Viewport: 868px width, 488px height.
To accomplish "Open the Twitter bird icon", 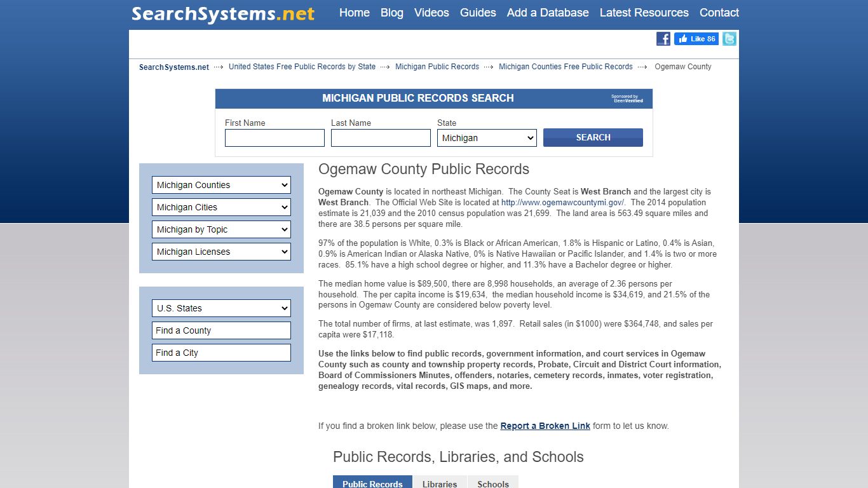I will pyautogui.click(x=729, y=39).
